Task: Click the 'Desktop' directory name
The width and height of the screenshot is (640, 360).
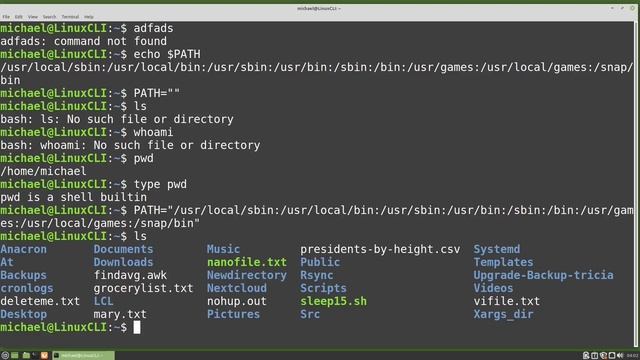Action: click(x=23, y=315)
